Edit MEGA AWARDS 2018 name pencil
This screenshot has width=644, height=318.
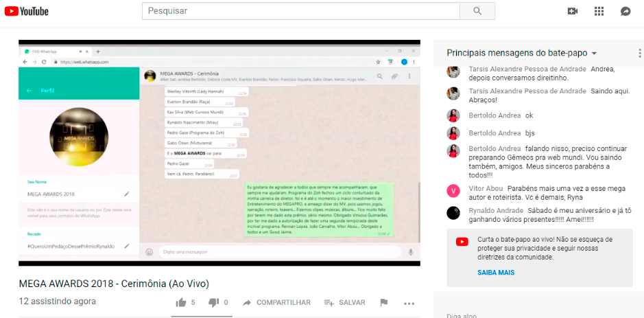point(126,194)
